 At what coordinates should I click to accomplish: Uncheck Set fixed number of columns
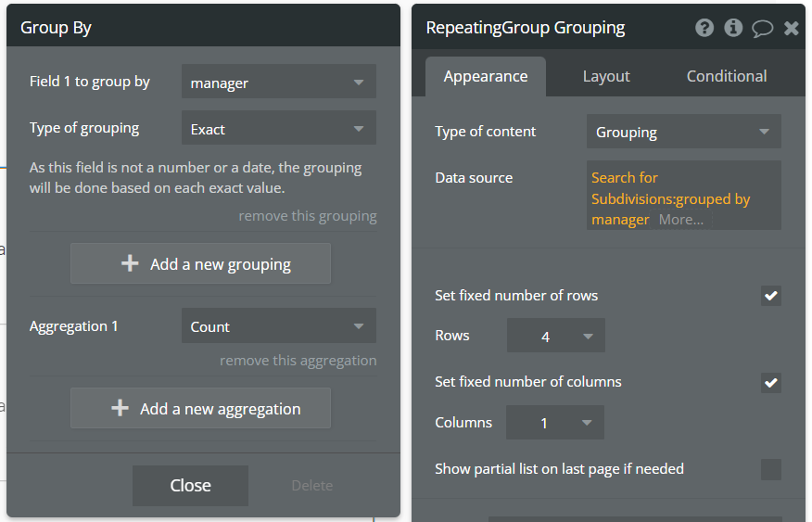[770, 382]
